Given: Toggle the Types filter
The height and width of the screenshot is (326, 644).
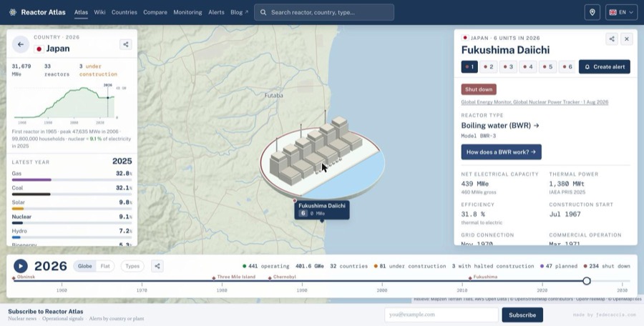Looking at the screenshot, I should coord(132,266).
